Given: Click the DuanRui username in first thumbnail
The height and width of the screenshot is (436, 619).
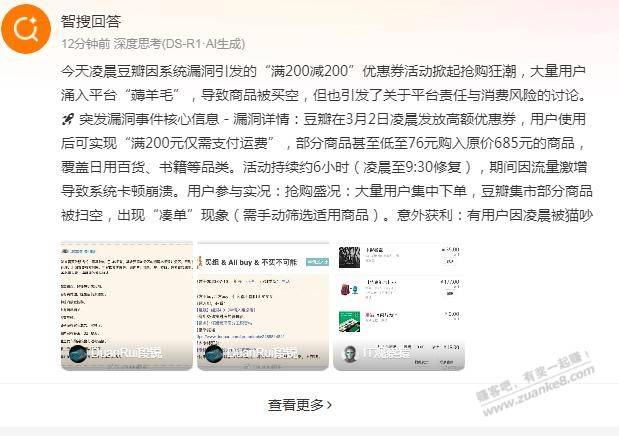Looking at the screenshot, I should 126,353.
